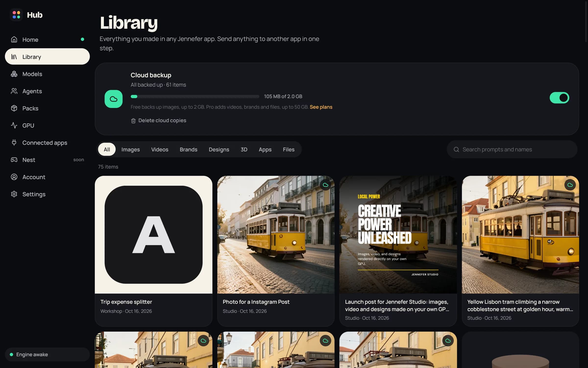This screenshot has height=368, width=588.
Task: Open GPU via its activity icon
Action: click(14, 125)
